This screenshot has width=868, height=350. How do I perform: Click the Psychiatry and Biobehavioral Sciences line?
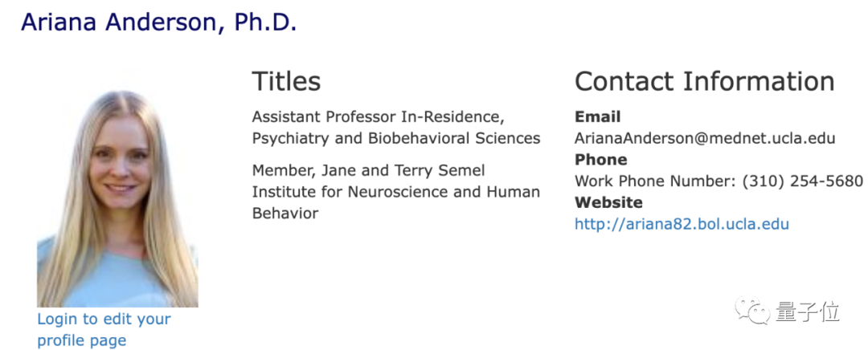(x=395, y=138)
